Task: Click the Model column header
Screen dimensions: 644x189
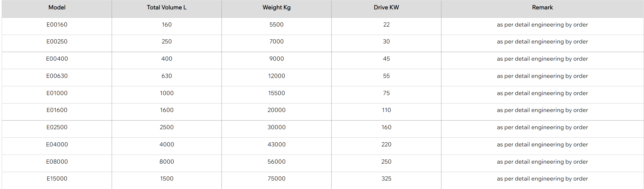Action: pyautogui.click(x=57, y=8)
